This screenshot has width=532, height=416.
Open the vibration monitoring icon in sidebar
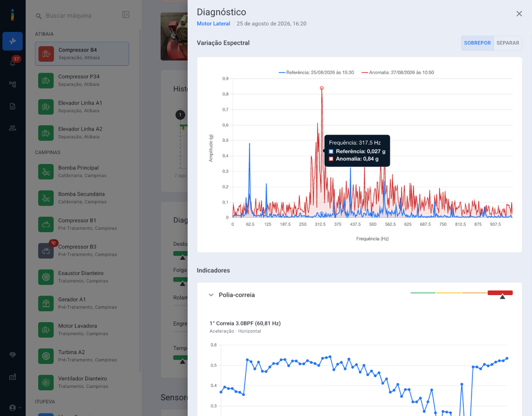click(x=13, y=41)
